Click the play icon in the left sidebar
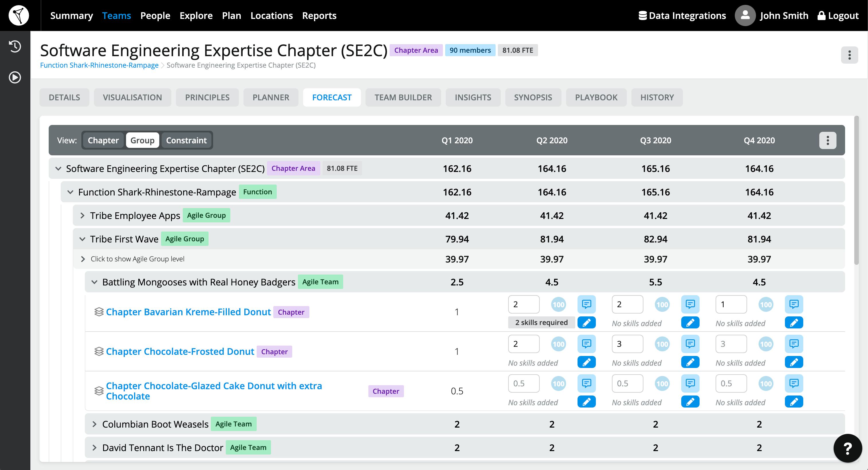Viewport: 868px width, 470px height. (15, 77)
